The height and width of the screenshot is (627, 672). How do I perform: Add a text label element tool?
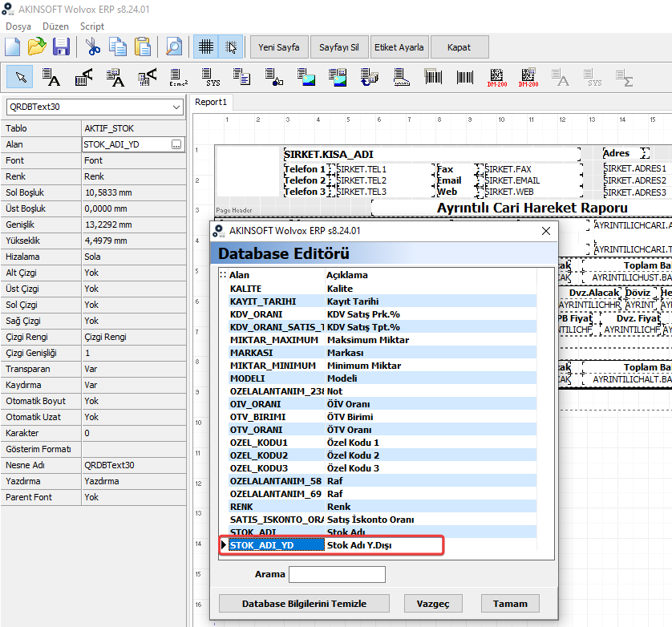click(51, 78)
